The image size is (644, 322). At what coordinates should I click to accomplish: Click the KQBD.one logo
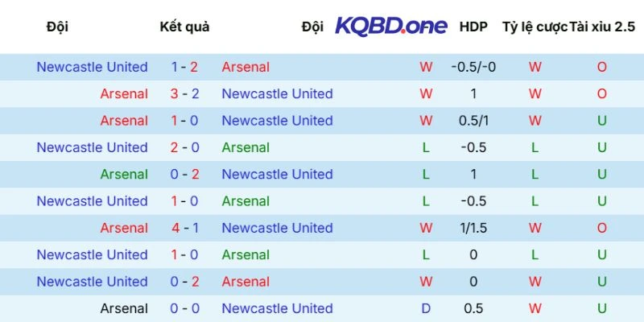[391, 26]
